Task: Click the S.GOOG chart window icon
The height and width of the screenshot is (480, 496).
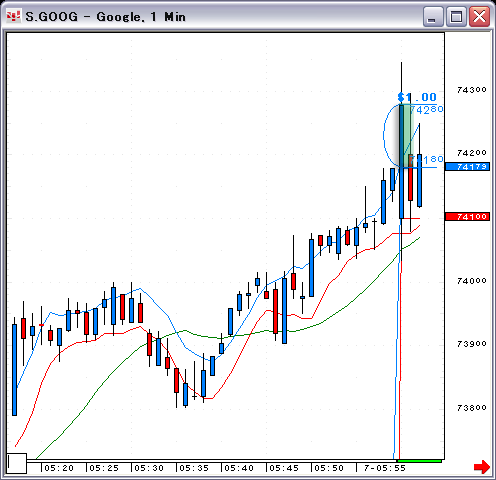Action: pos(14,16)
